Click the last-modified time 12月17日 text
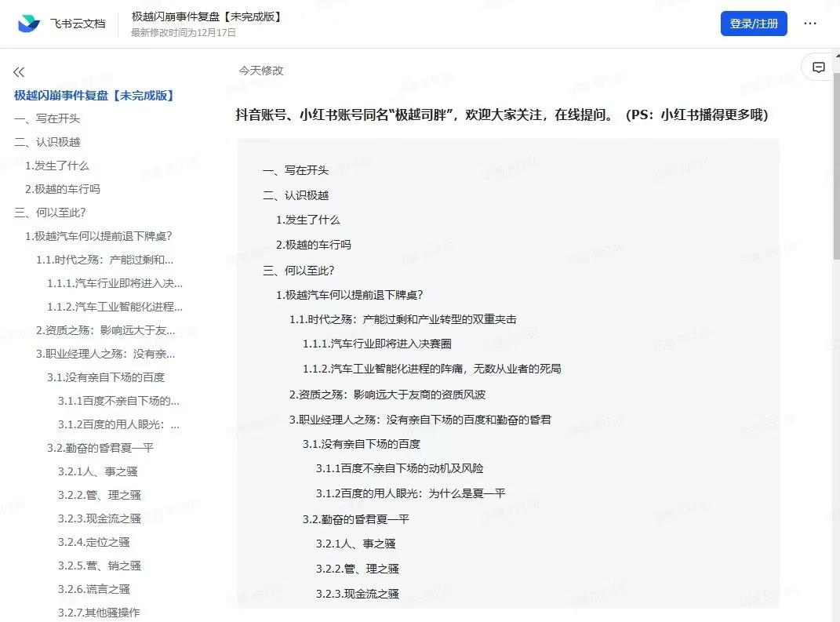 pos(184,33)
